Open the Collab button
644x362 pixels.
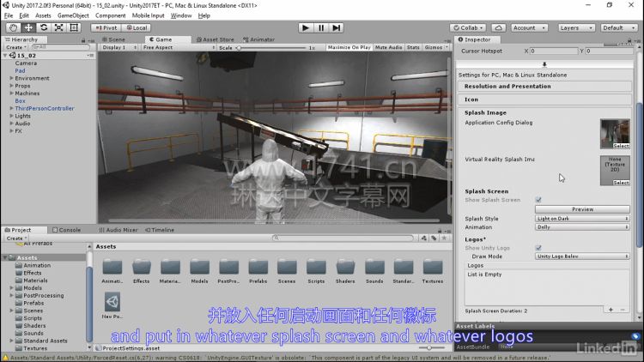[x=467, y=28]
